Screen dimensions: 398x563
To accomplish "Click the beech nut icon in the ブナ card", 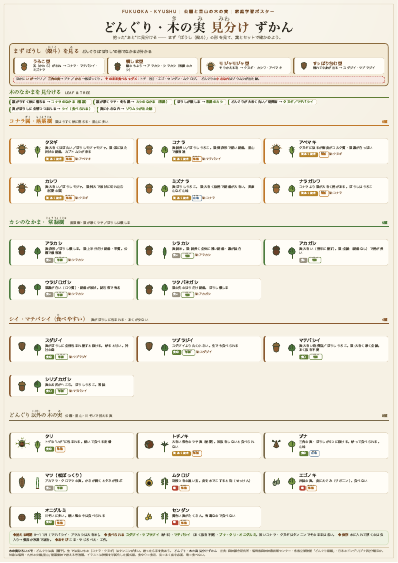I will click(276, 445).
